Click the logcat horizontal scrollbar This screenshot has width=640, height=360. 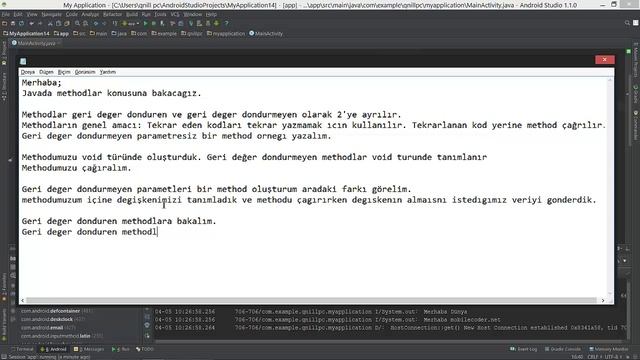pos(388,341)
